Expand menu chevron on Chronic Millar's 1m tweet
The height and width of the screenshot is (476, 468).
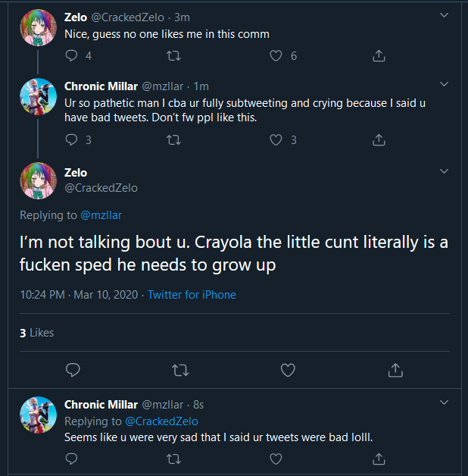pos(444,84)
